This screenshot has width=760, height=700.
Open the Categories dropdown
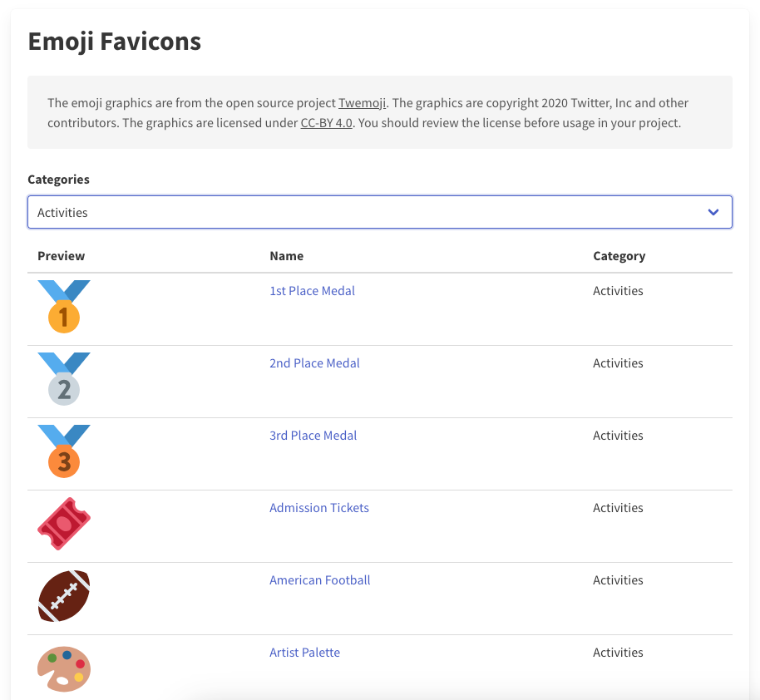(x=366, y=212)
